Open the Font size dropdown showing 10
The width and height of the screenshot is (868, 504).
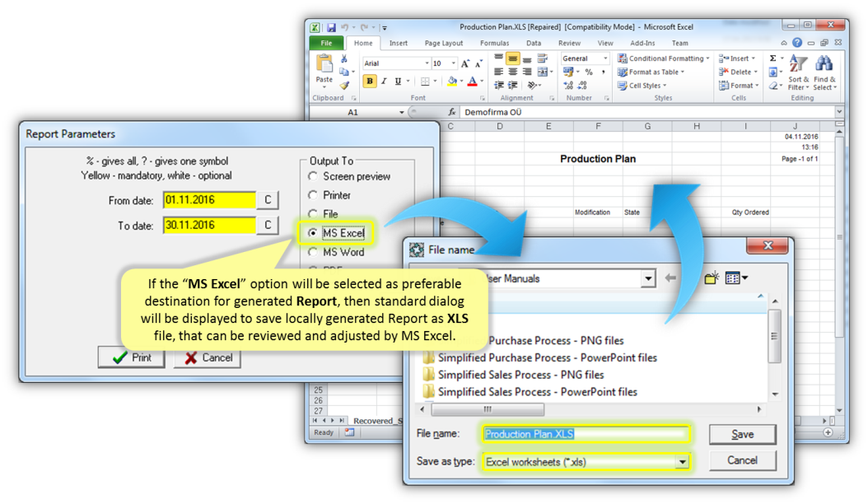454,63
